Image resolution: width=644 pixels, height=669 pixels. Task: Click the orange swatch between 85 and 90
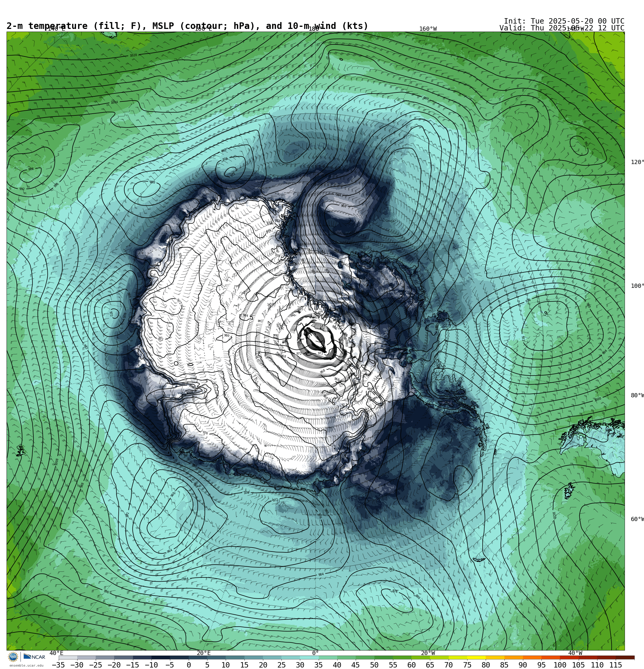pyautogui.click(x=513, y=657)
